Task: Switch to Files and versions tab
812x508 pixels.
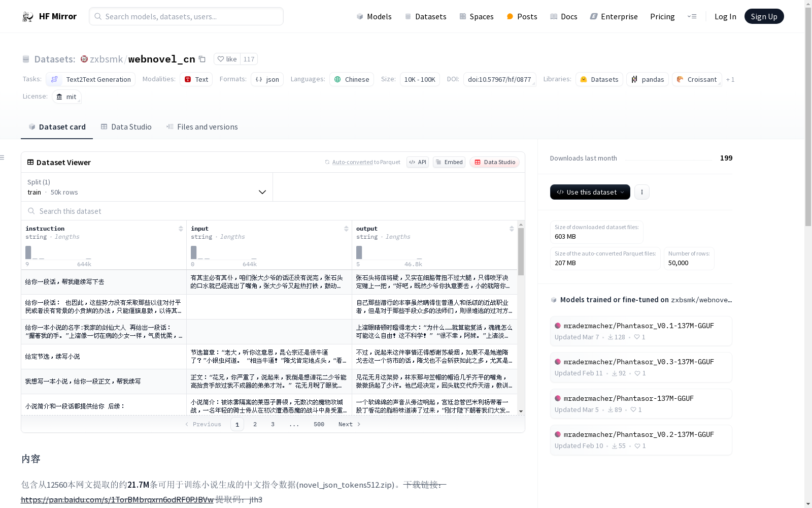Action: (202, 127)
